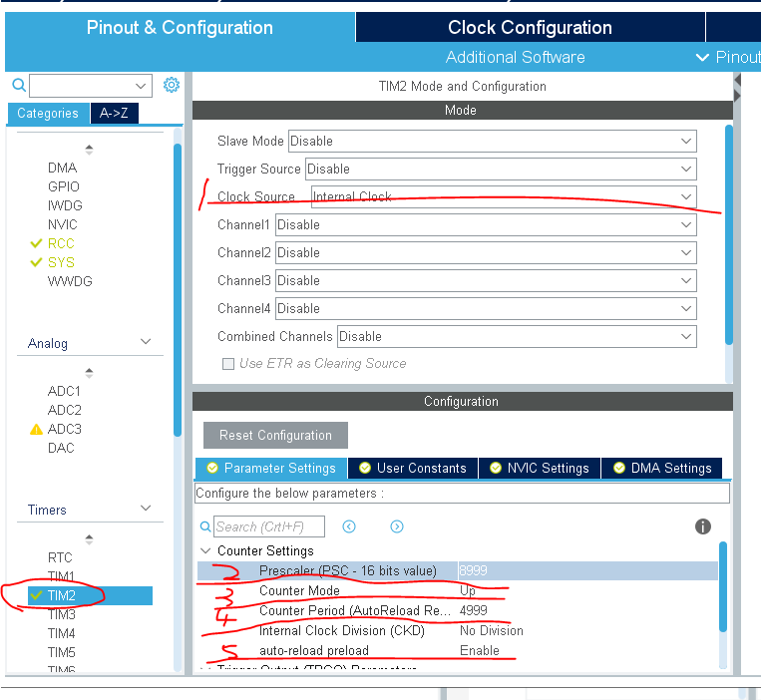This screenshot has height=700, width=761.
Task: Open the Channel4 dropdown
Action: 486,308
